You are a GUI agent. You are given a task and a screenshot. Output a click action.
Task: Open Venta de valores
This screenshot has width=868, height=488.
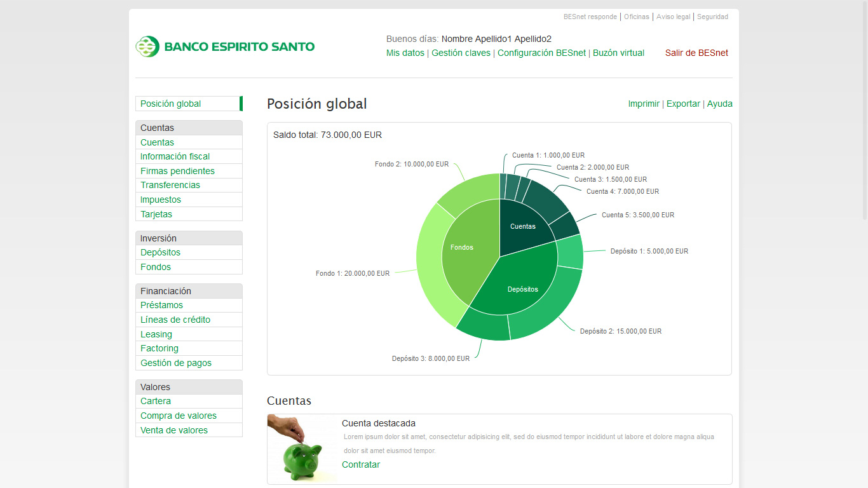[189, 430]
